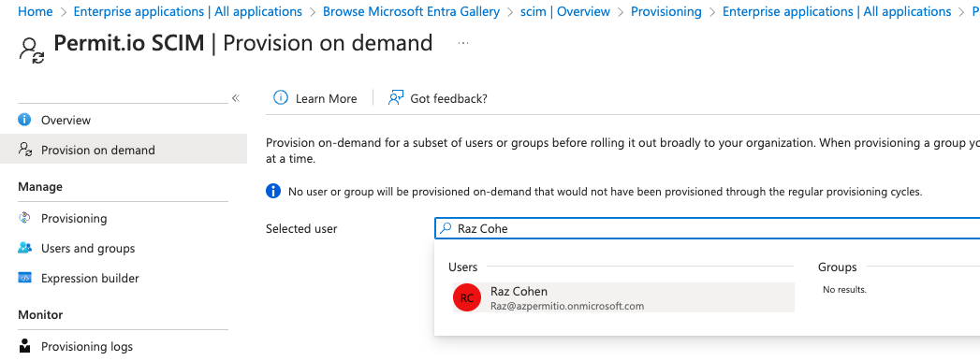Click the Expression builder code icon

pyautogui.click(x=24, y=278)
